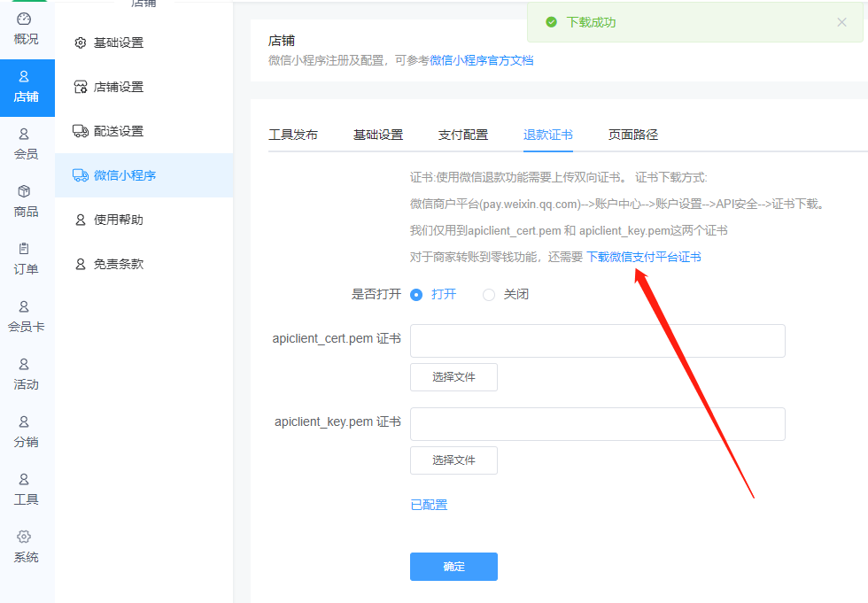Screen dimensions: 868x603
Task: Switch to the 退款证书 tab
Action: 548,135
